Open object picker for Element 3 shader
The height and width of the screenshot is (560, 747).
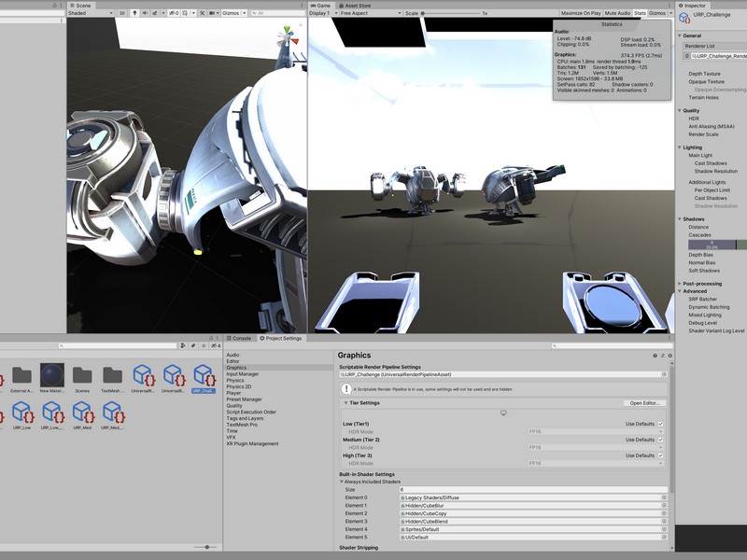(x=664, y=521)
